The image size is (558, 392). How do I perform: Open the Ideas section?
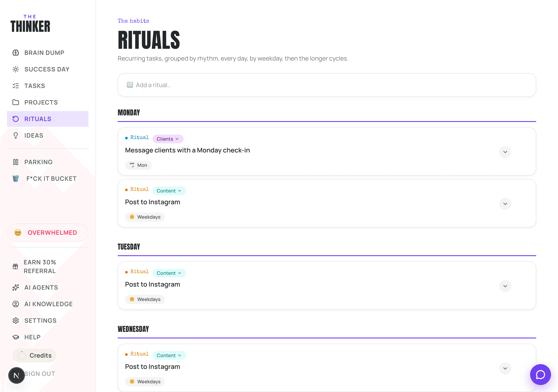[x=48, y=135]
